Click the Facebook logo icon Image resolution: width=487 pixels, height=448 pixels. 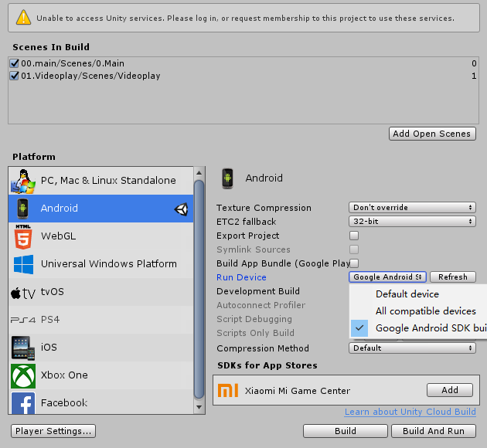point(23,403)
